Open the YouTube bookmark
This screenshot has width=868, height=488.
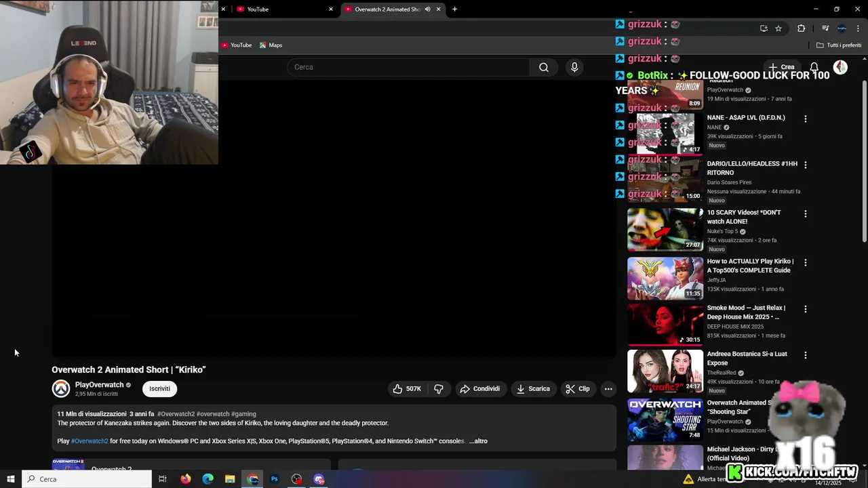coord(237,45)
